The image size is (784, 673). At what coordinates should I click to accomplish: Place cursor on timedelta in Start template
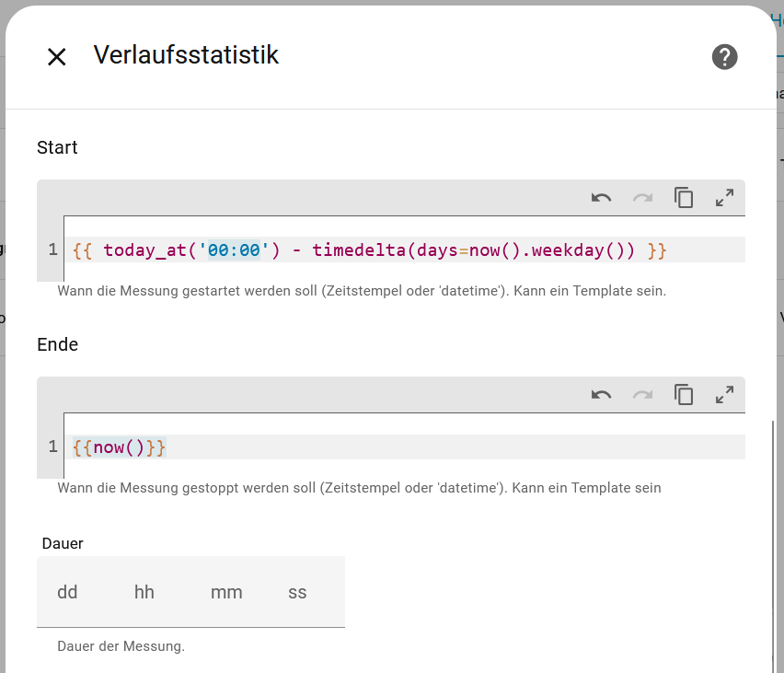[x=357, y=250]
